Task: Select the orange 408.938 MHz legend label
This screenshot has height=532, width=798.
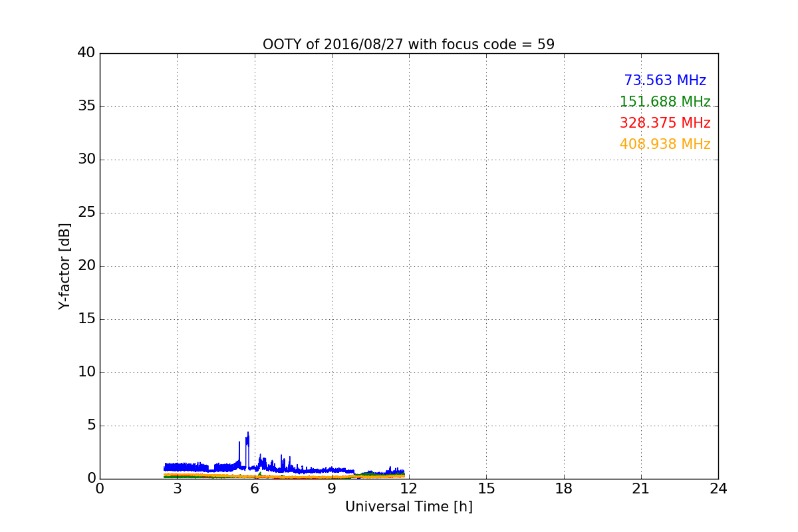Action: pos(665,144)
